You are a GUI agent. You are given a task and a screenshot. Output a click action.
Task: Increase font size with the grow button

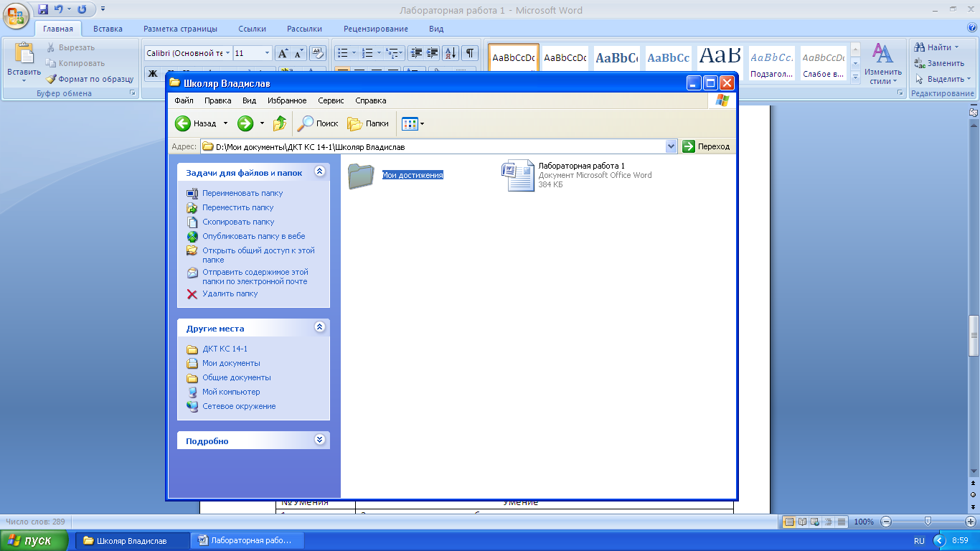pyautogui.click(x=283, y=53)
